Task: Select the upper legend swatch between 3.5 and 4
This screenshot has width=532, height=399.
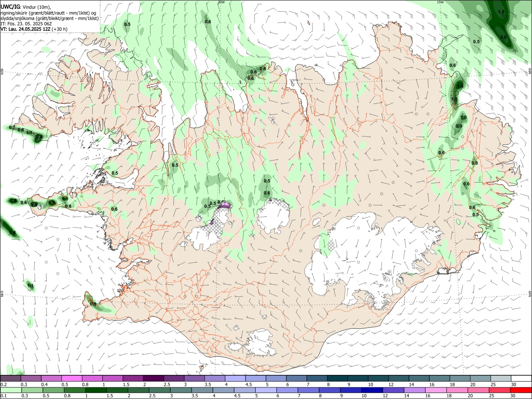Action: pos(215,379)
